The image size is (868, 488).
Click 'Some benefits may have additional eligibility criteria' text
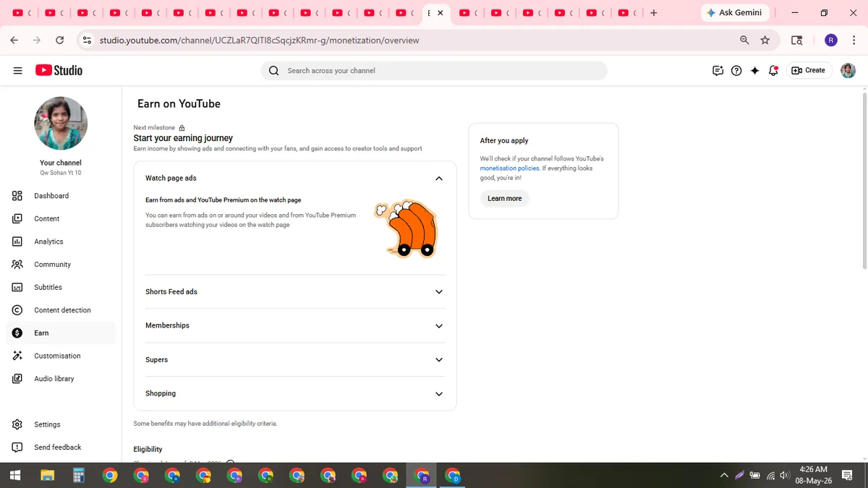pyautogui.click(x=205, y=424)
